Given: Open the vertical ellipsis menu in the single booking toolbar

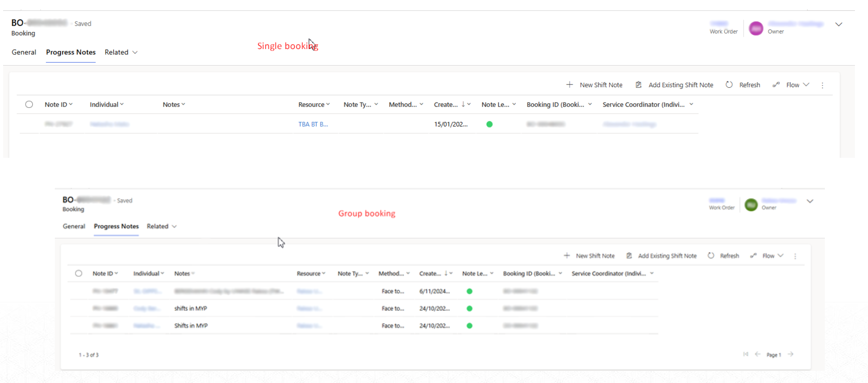Looking at the screenshot, I should click(822, 85).
